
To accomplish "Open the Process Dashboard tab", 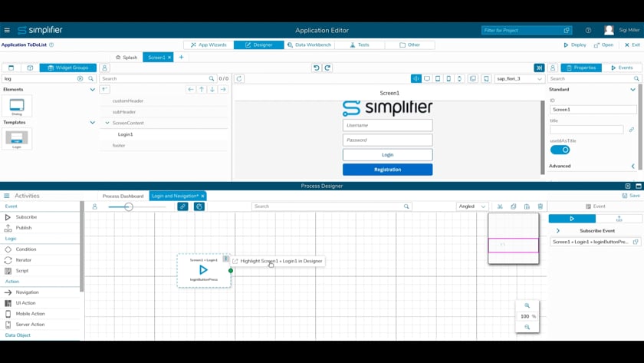I will 123,196.
